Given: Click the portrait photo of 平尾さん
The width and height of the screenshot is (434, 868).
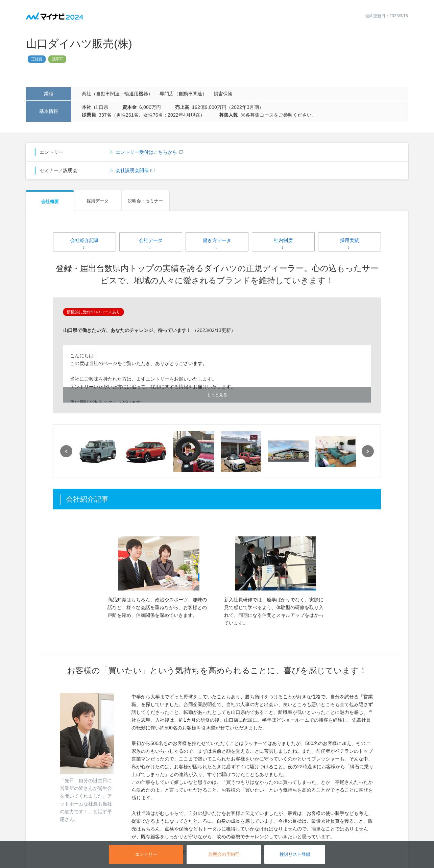Looking at the screenshot, I should (87, 733).
